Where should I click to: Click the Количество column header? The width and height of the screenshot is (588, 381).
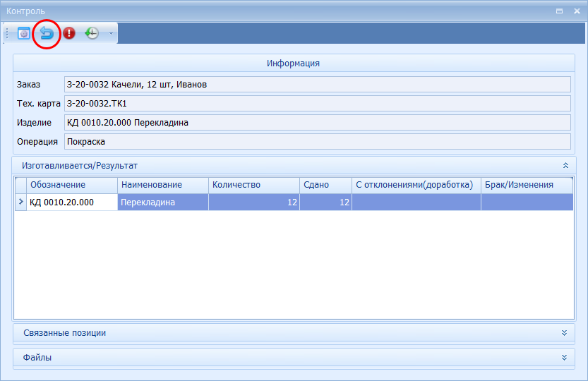253,185
